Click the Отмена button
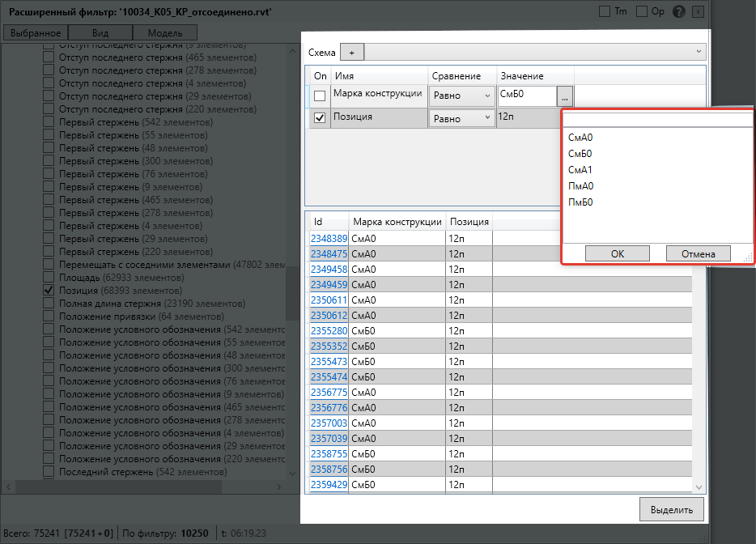This screenshot has width=756, height=544. pos(699,253)
